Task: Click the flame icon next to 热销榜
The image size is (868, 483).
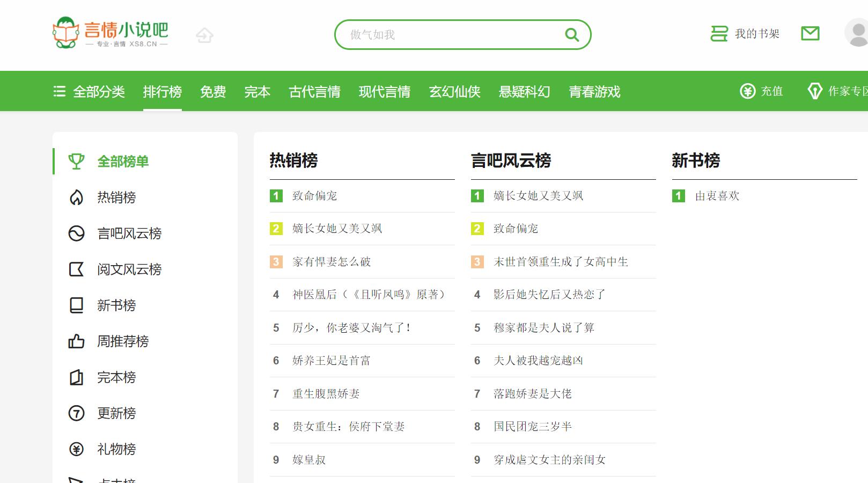Action: pos(77,197)
